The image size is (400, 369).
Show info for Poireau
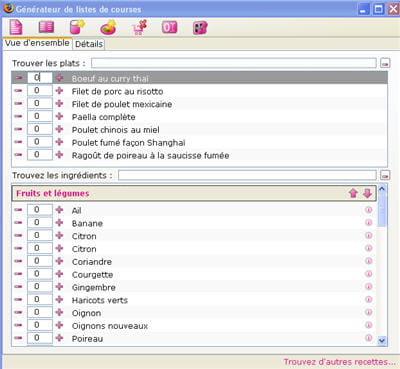point(369,338)
